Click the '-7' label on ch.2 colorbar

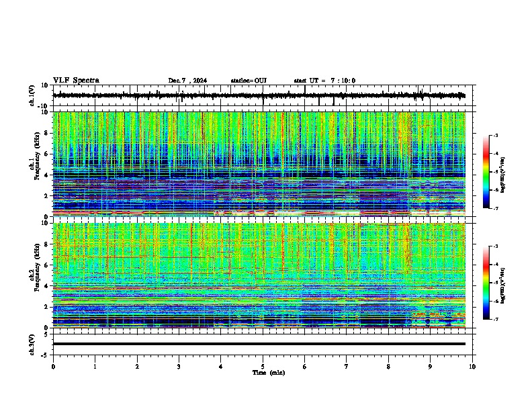tap(495, 320)
